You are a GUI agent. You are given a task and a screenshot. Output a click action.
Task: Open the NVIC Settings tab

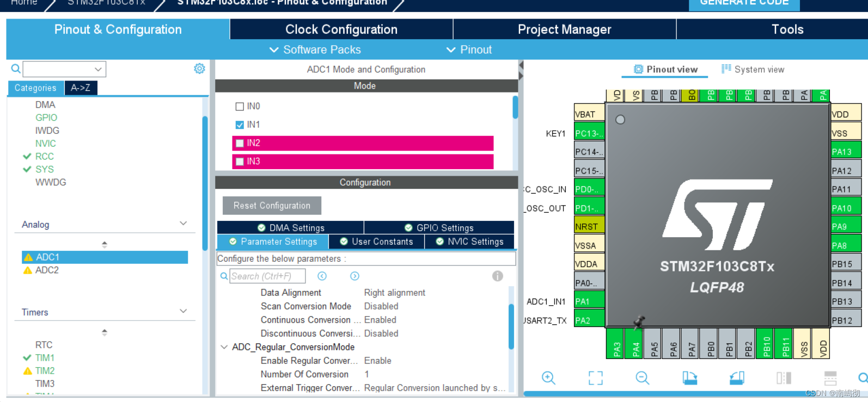pyautogui.click(x=469, y=242)
